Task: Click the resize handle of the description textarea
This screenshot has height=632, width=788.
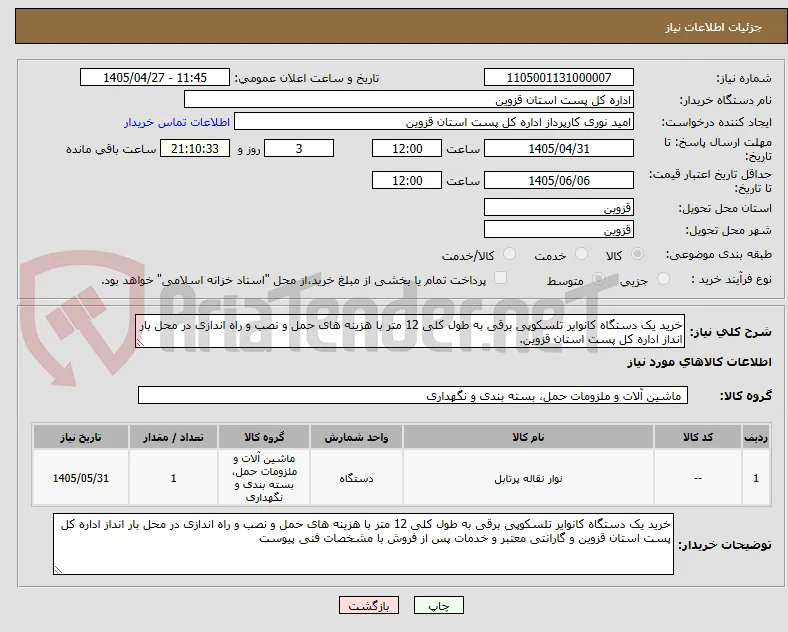Action: (x=140, y=343)
